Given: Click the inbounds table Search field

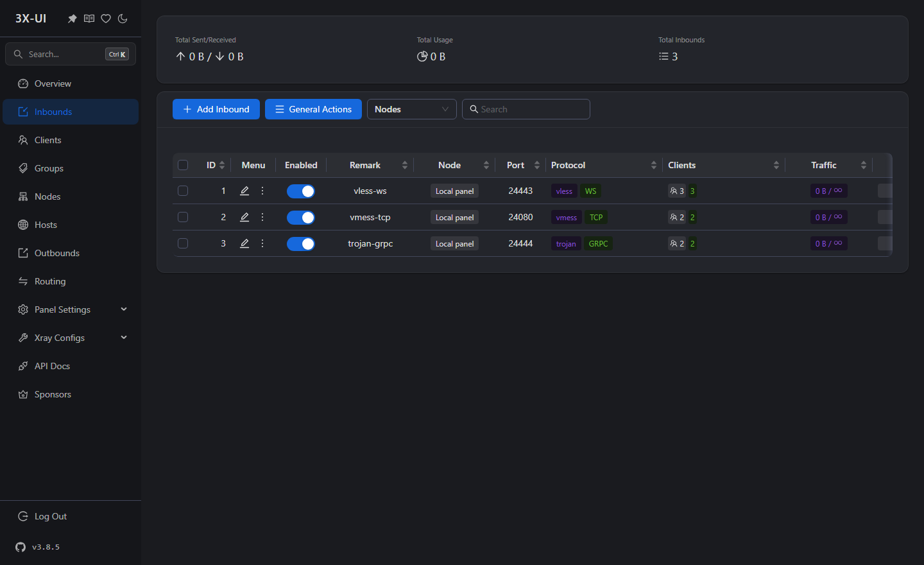Looking at the screenshot, I should click(526, 109).
